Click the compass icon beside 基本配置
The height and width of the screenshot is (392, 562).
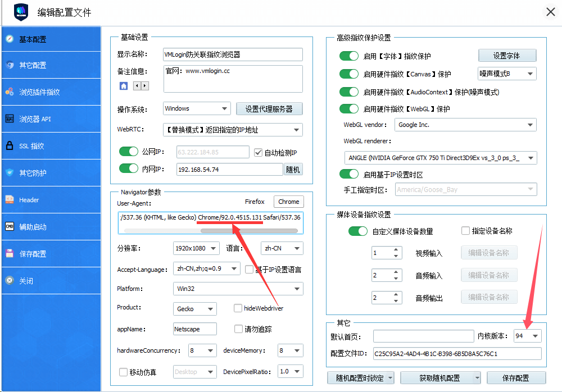(10, 39)
